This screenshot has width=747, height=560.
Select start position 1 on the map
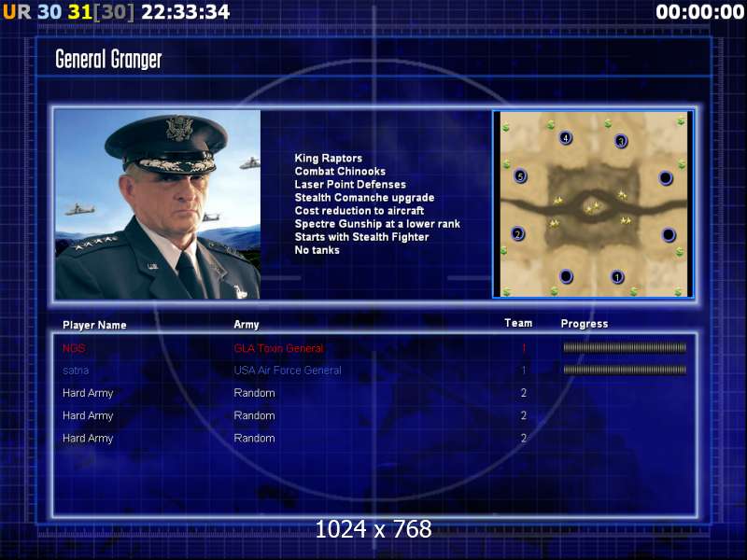click(617, 276)
